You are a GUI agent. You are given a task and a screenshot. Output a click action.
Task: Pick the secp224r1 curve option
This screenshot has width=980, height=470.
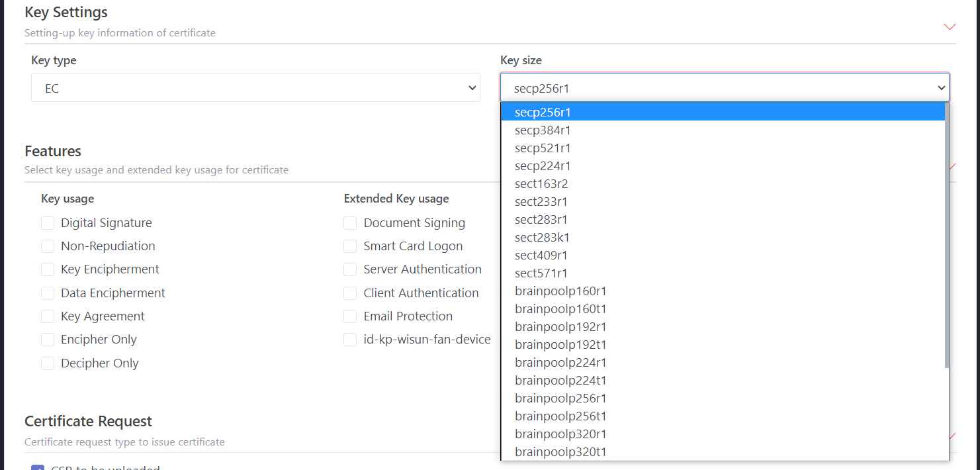(543, 166)
